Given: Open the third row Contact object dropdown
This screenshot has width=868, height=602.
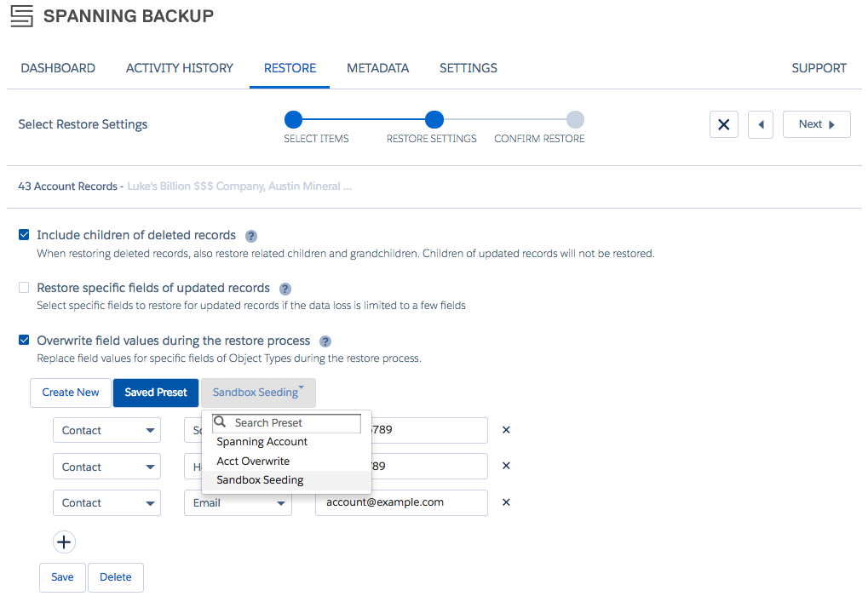Looking at the screenshot, I should tap(106, 502).
